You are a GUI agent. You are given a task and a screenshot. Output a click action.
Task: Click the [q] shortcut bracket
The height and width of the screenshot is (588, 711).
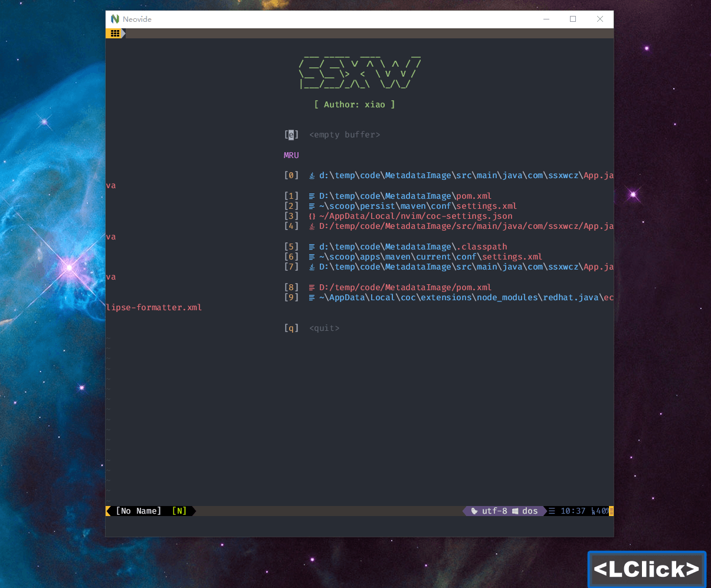291,328
